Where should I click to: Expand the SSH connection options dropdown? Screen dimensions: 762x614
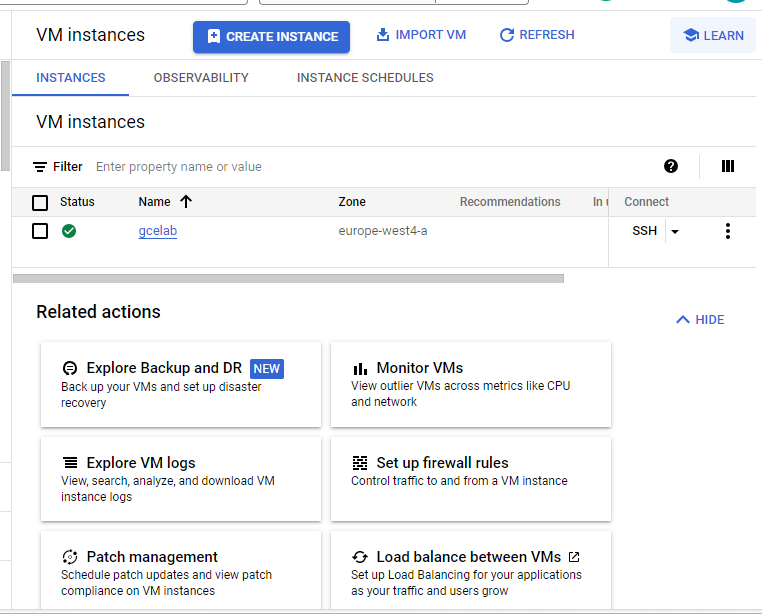pyautogui.click(x=675, y=231)
